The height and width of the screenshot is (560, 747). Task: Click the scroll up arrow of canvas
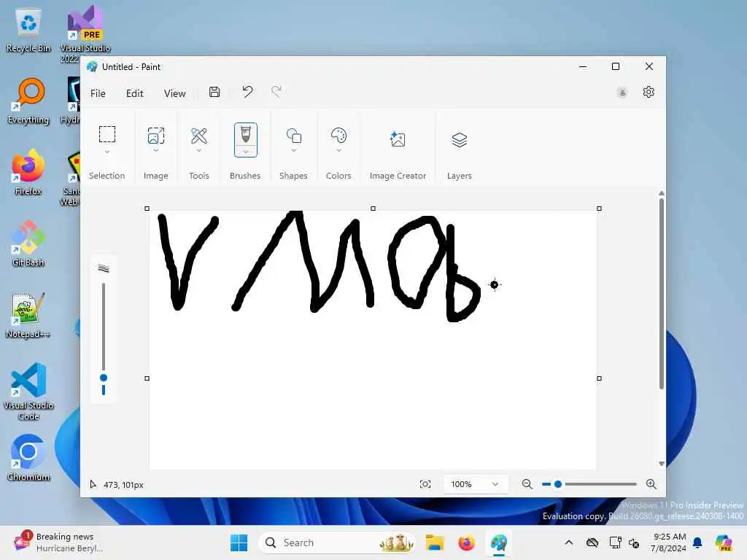coord(661,193)
